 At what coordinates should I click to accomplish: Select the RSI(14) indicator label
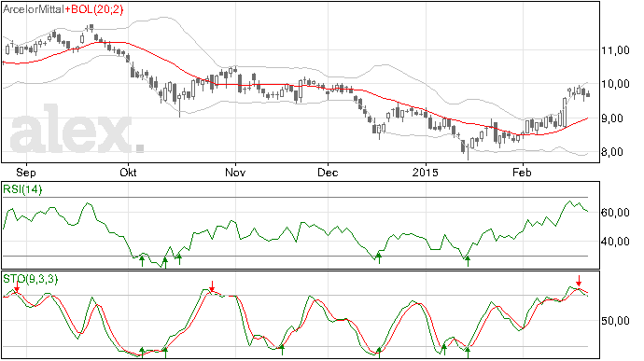click(x=22, y=189)
